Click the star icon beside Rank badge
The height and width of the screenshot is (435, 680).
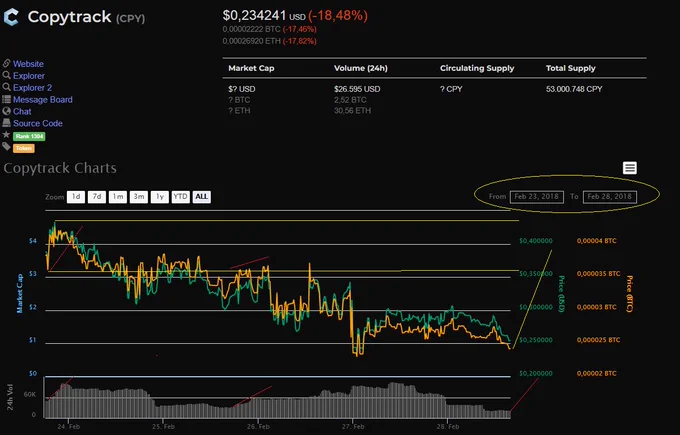7,135
